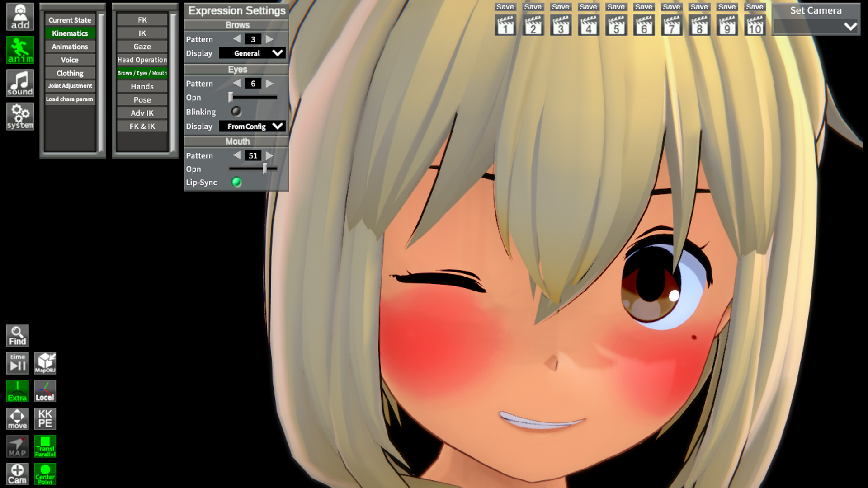The image size is (868, 488).
Task: Open the sound menu icon
Action: point(20,83)
